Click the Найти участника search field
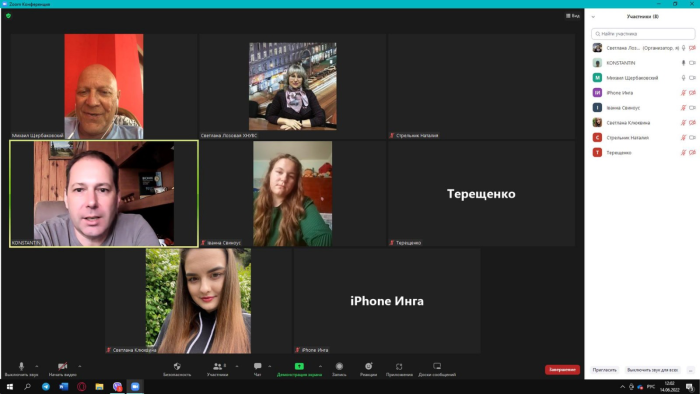The height and width of the screenshot is (394, 700). 643,33
